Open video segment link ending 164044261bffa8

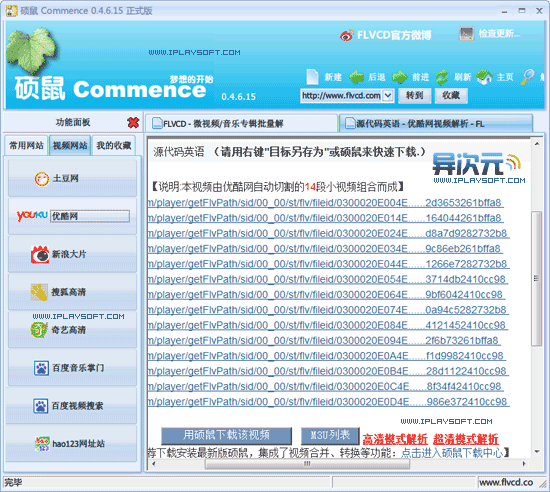326,218
